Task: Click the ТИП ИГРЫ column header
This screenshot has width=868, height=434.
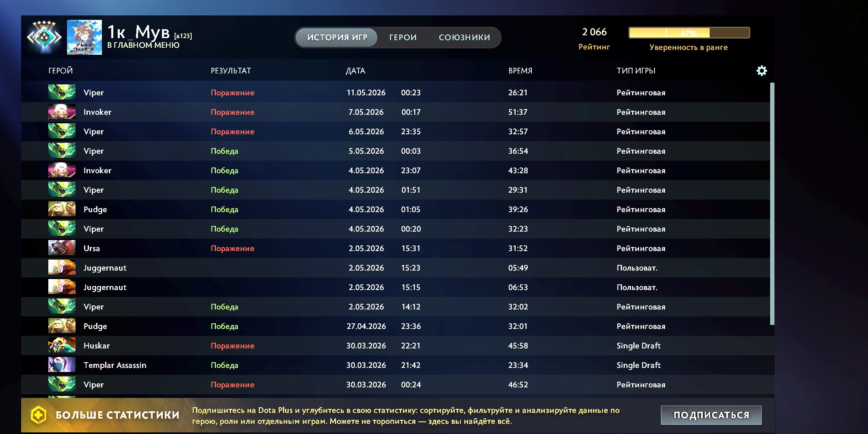Action: click(x=636, y=71)
